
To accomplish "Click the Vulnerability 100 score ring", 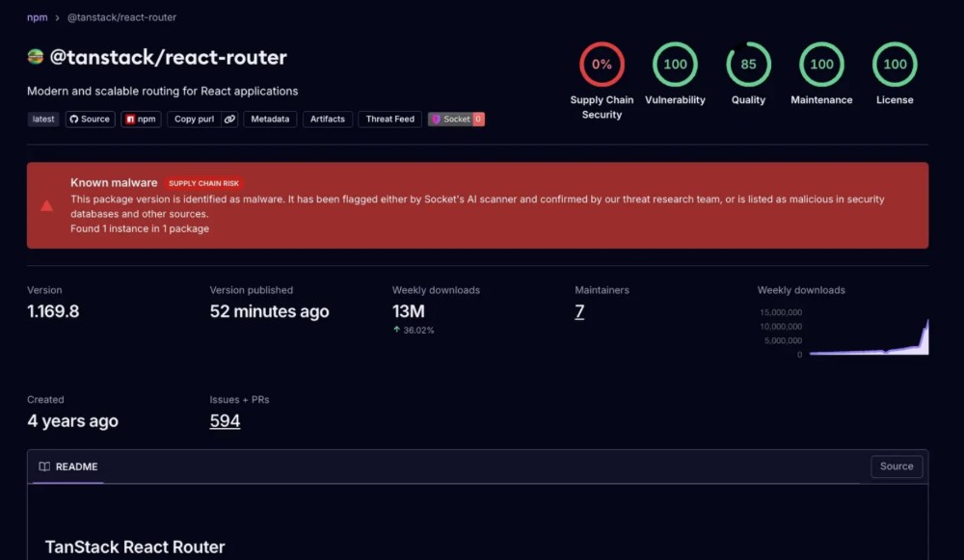I will (x=675, y=64).
